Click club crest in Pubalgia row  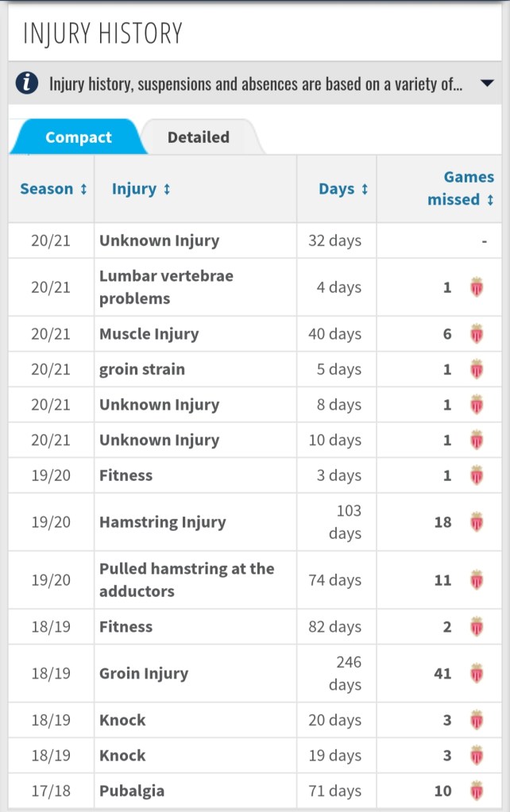point(477,791)
